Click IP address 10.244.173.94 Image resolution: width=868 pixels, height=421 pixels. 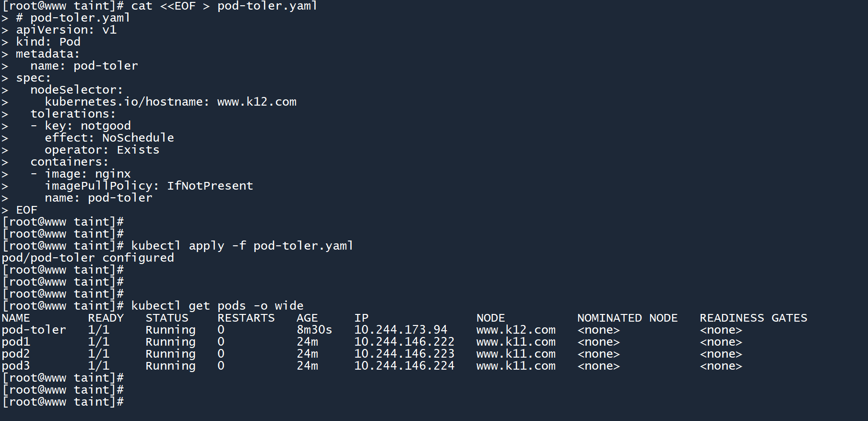pos(401,330)
